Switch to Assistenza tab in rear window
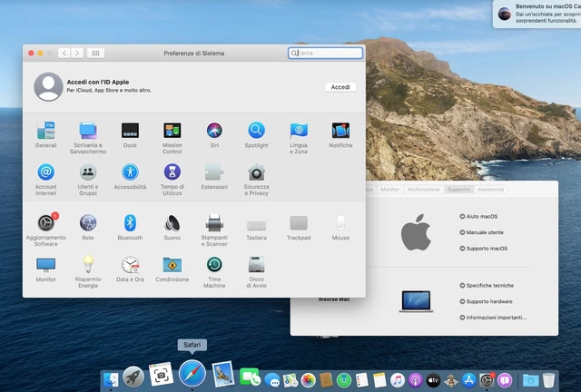Image resolution: width=581 pixels, height=392 pixels. tap(490, 190)
